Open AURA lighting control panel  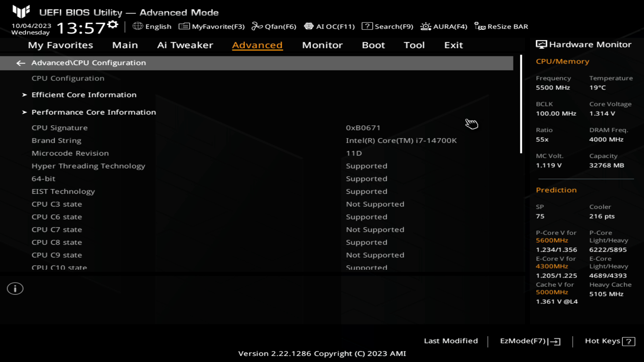[x=444, y=26]
